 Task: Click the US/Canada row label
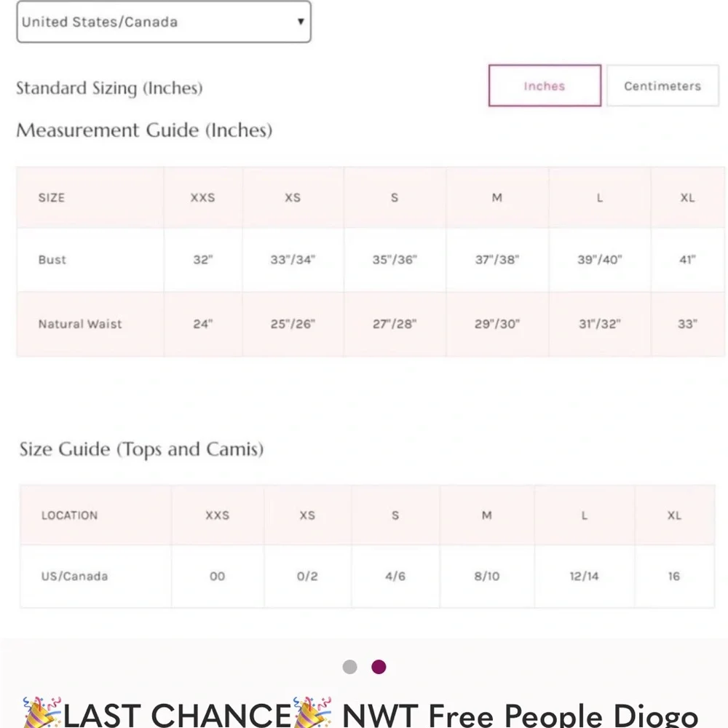click(x=74, y=576)
